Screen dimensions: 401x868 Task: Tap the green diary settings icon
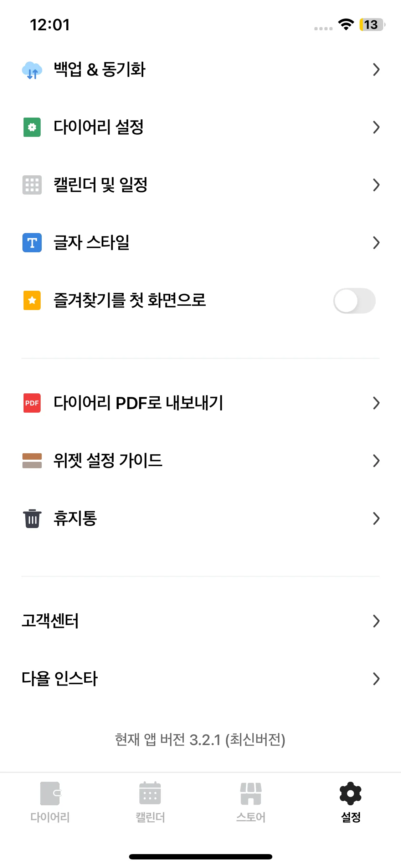[32, 127]
